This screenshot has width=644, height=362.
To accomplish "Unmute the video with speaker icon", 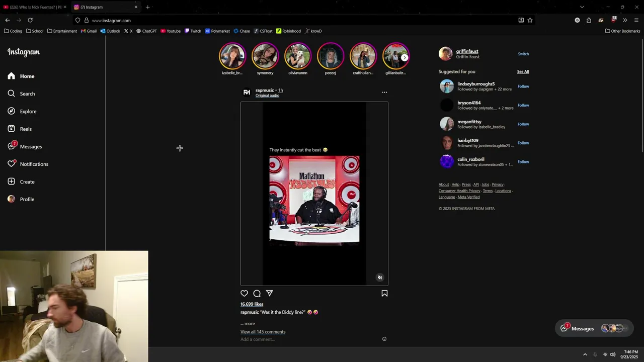I will [380, 278].
